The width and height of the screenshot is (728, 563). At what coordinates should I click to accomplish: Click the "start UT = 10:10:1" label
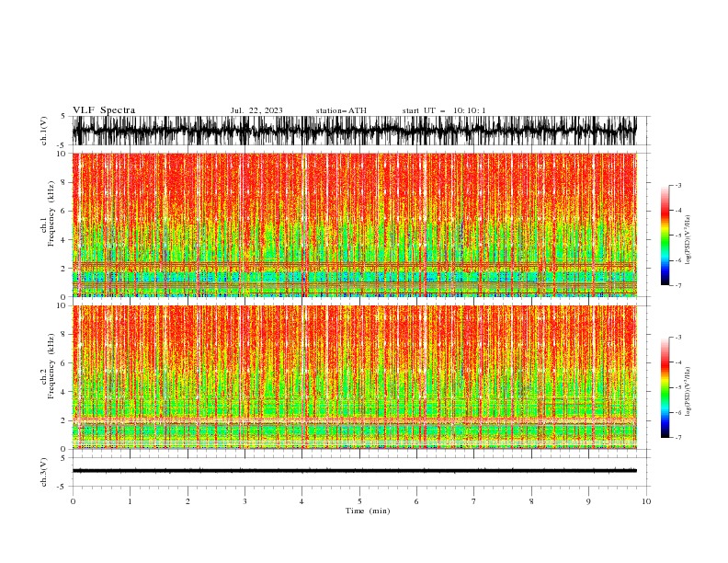point(444,110)
